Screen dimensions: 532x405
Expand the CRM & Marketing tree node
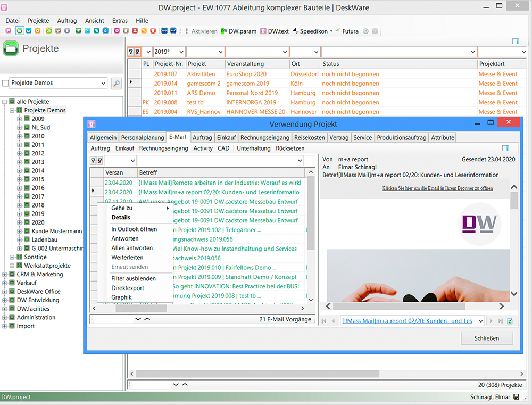(x=5, y=274)
